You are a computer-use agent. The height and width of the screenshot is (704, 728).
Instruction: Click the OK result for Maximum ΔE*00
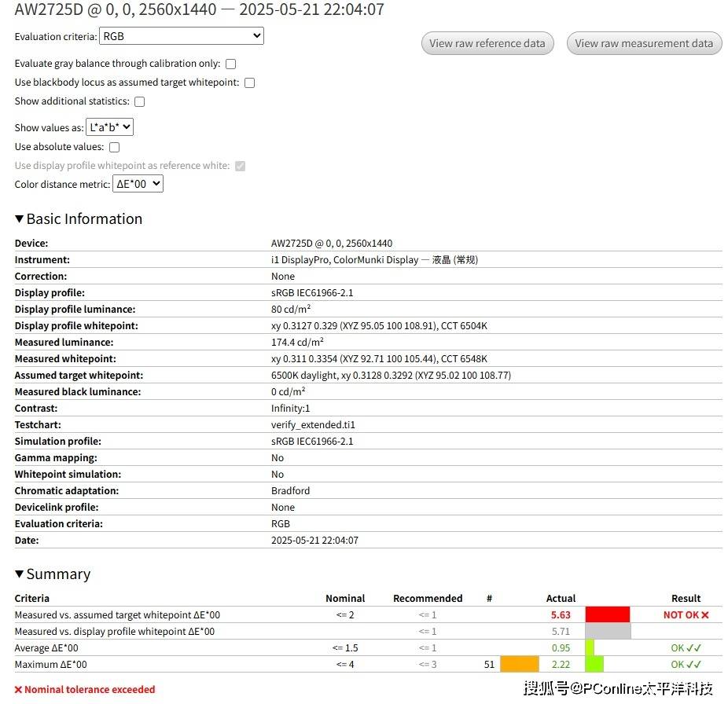pyautogui.click(x=686, y=665)
